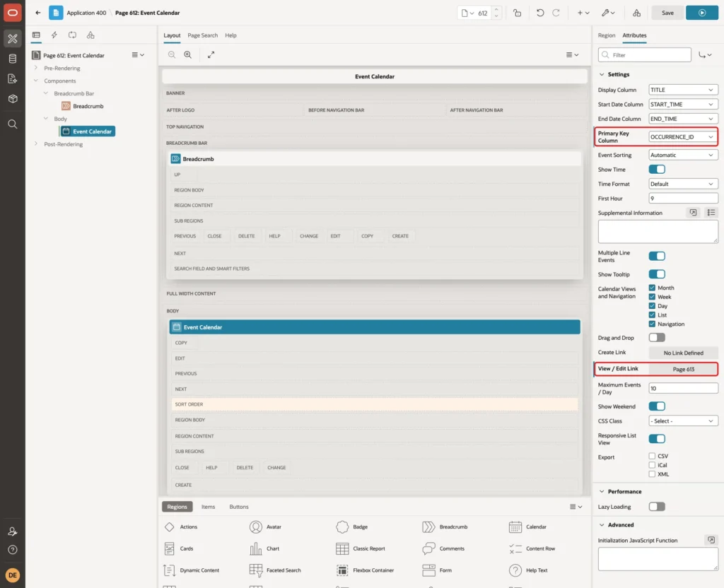This screenshot has height=588, width=724.
Task: Open Initialization JavaScript Function code editor
Action: click(x=711, y=539)
